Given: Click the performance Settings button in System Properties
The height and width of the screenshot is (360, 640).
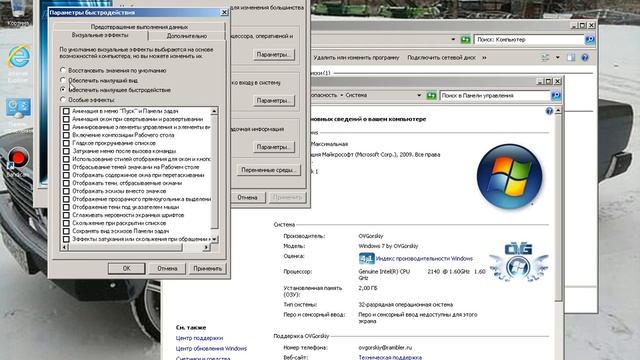Looking at the screenshot, I should (x=273, y=55).
